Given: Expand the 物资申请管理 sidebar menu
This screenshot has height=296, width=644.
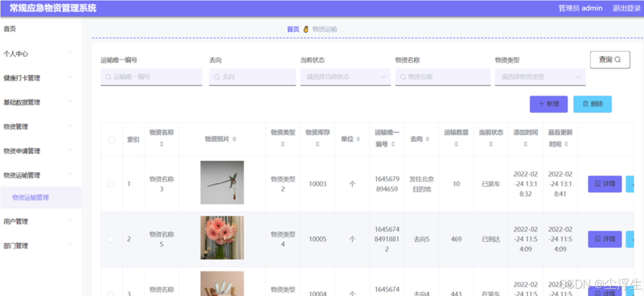Looking at the screenshot, I should (x=41, y=151).
